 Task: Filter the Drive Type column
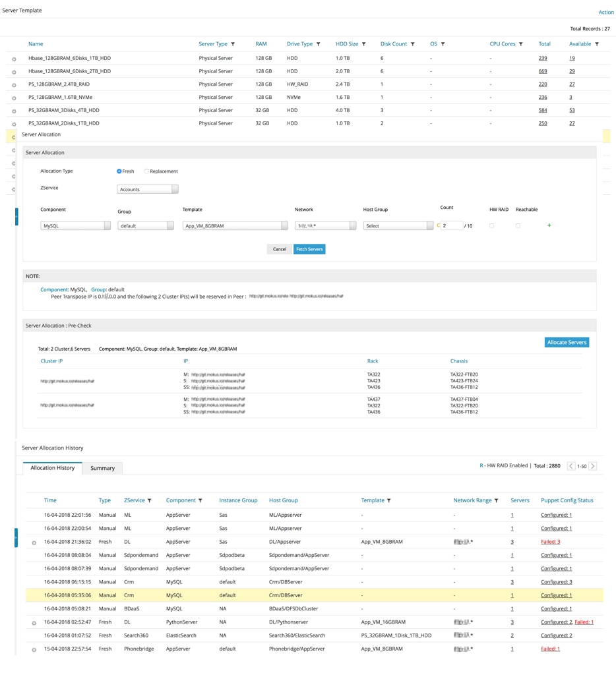pos(319,44)
